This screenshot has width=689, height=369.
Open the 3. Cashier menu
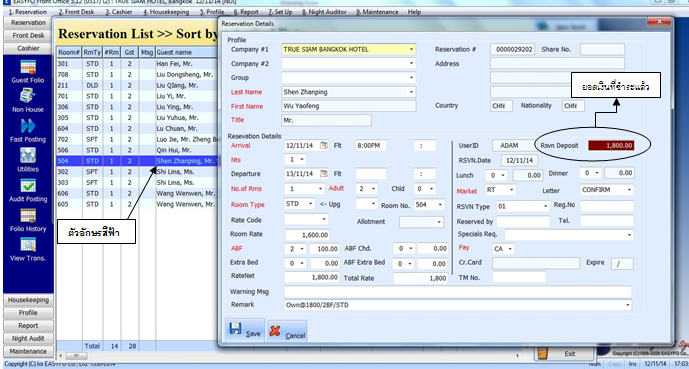(119, 12)
